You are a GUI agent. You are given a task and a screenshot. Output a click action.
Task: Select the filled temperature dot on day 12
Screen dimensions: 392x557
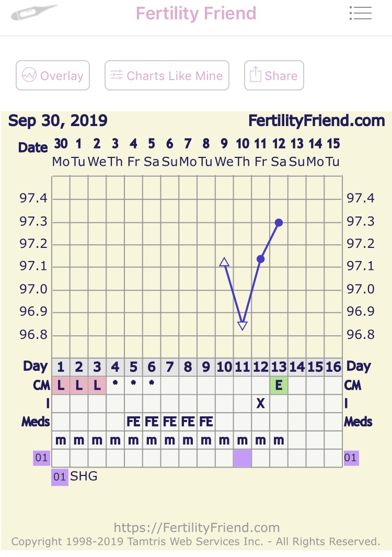pos(261,259)
